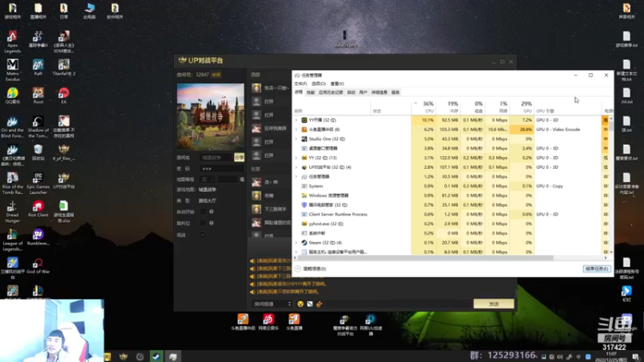Screen dimensions: 644x362
Task: Open Metro Exodus desktop shortcut
Action: click(x=12, y=69)
